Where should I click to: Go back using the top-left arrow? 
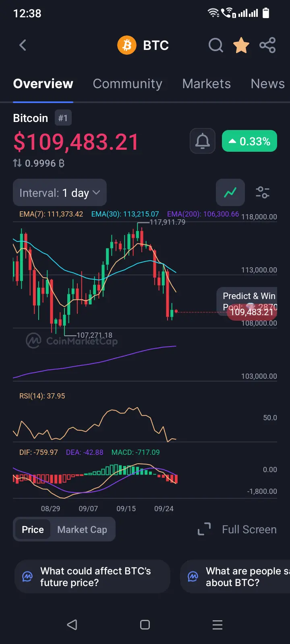(x=23, y=45)
